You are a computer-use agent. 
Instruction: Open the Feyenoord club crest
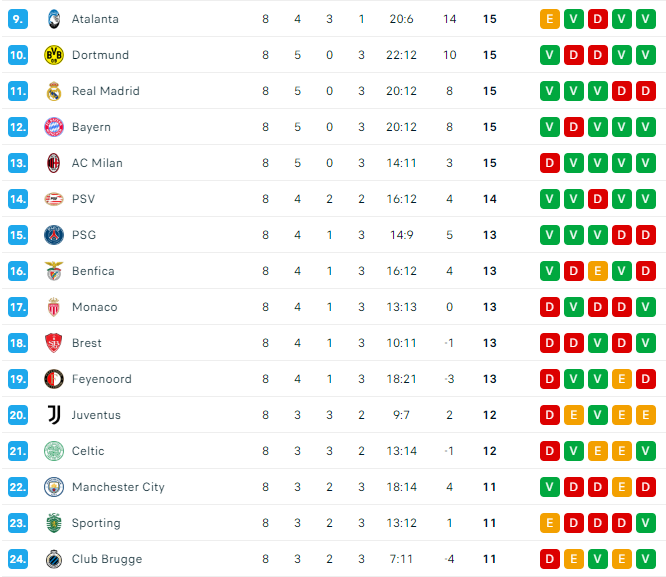tap(54, 379)
